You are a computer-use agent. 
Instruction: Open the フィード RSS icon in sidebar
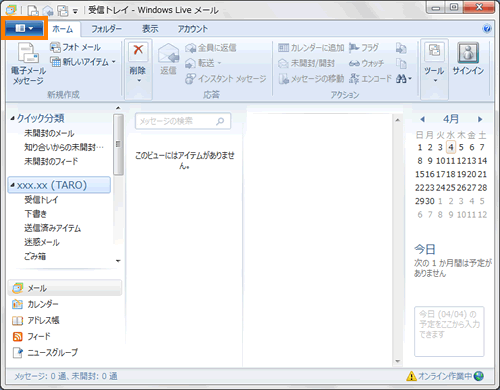point(17,336)
